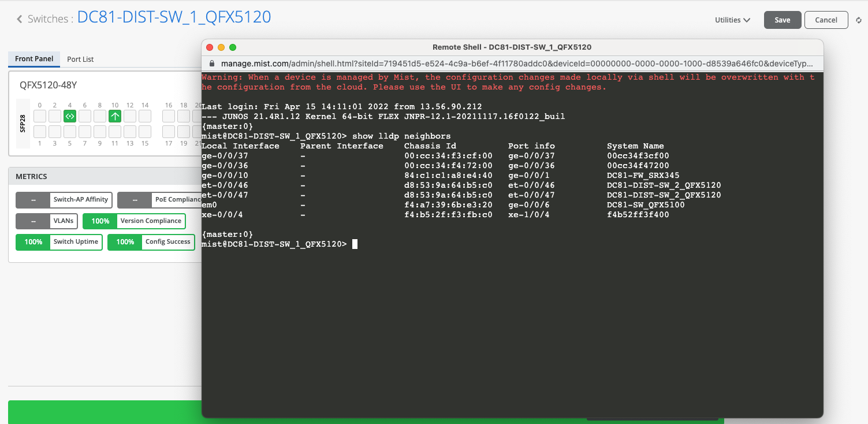Go back using the Switches back arrow
The width and height of the screenshot is (868, 424).
pos(20,19)
